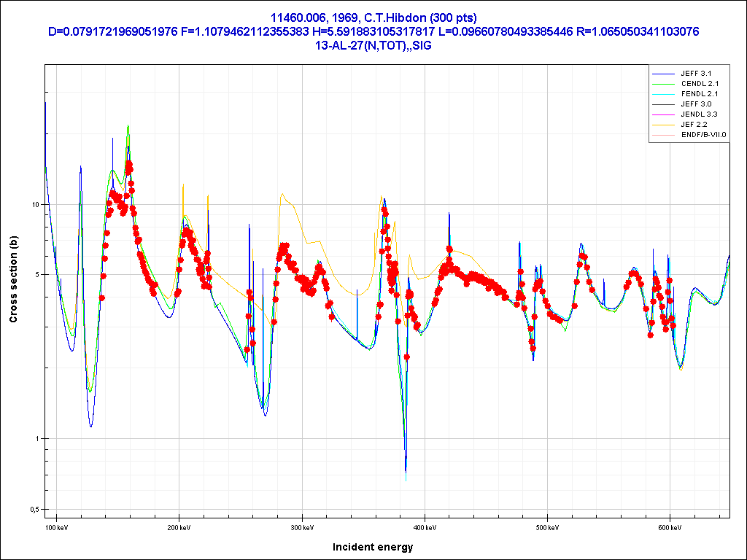This screenshot has height=560, width=747.
Task: Click the Cross section (b) axis label
Action: pos(13,279)
